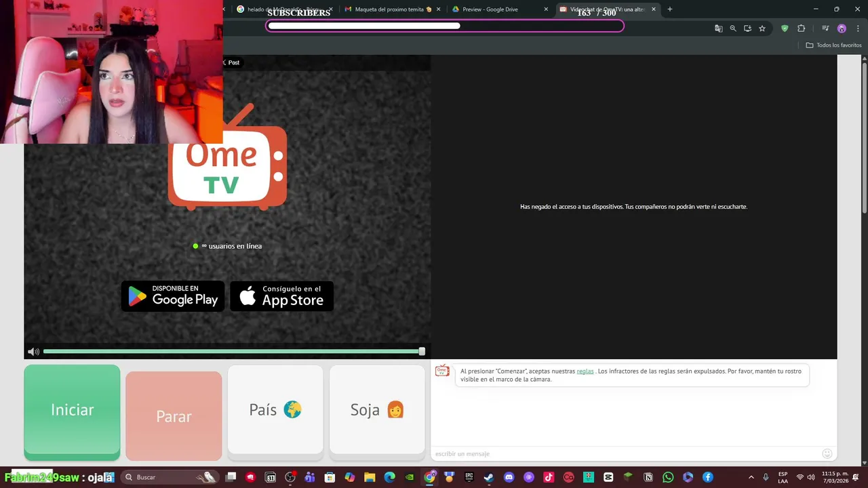
Task: Close the Preview - Google Drive tab
Action: (x=546, y=9)
